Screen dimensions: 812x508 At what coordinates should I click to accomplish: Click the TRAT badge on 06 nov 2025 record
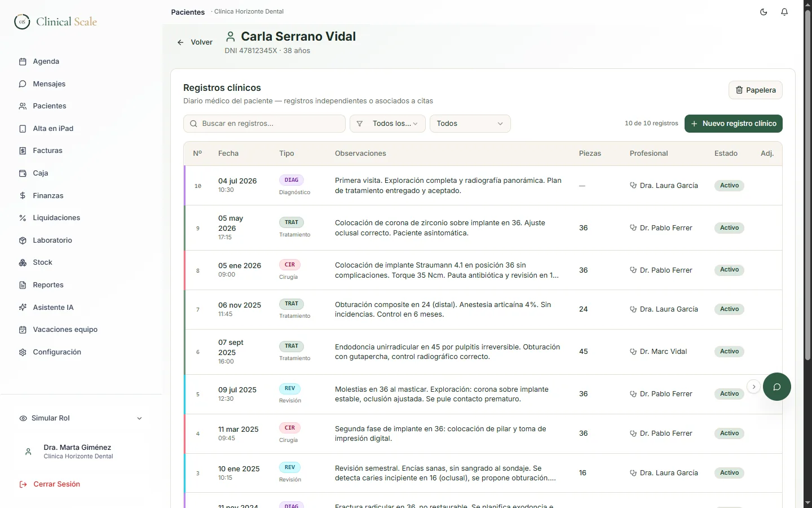292,304
